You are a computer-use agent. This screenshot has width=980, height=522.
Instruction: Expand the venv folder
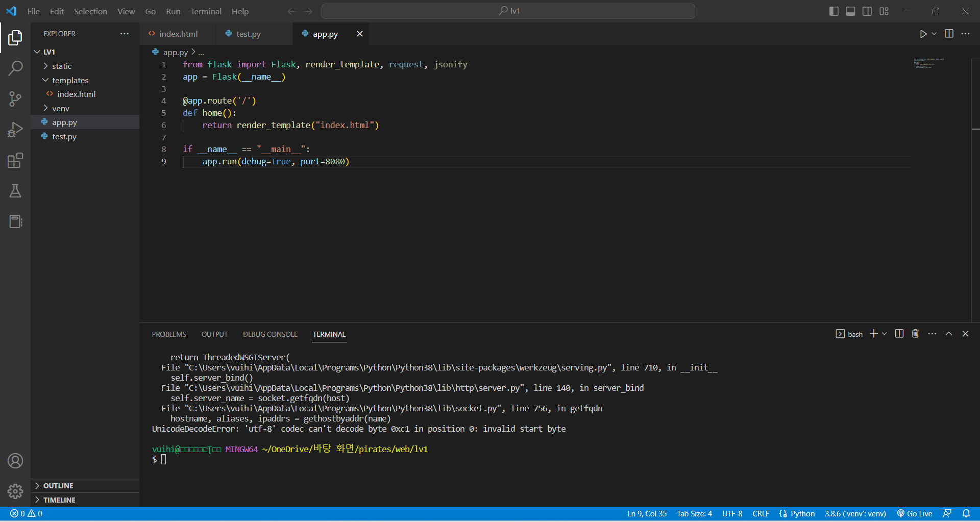(45, 108)
